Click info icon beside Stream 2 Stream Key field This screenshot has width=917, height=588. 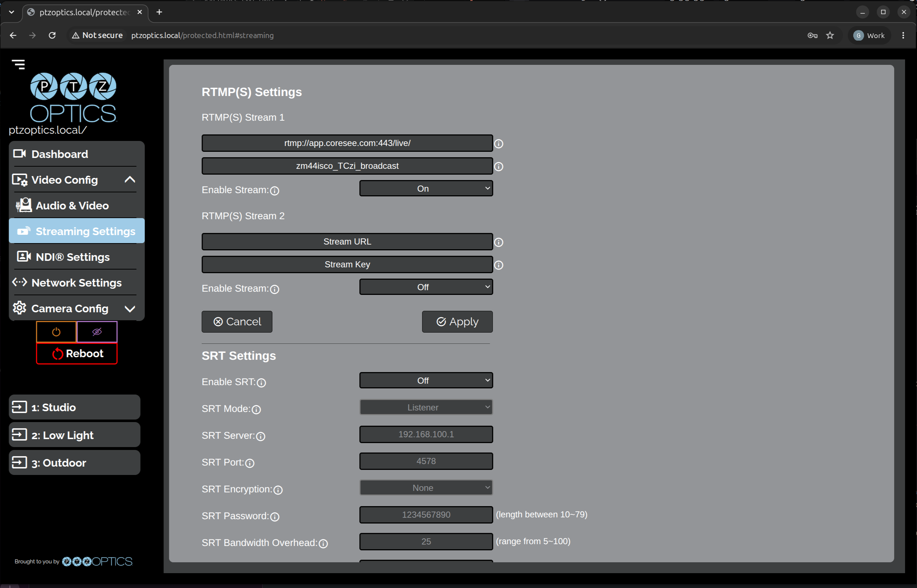(499, 265)
